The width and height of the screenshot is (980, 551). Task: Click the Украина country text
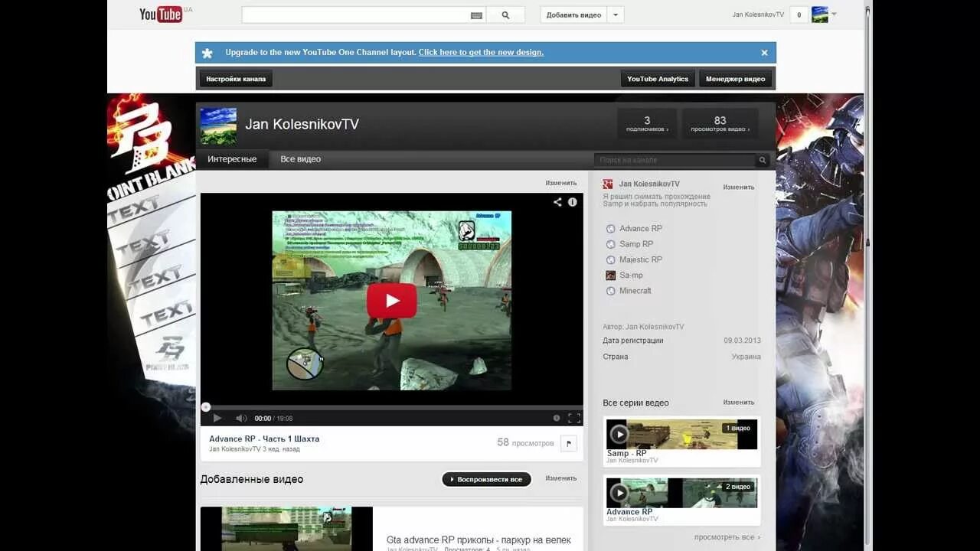pyautogui.click(x=746, y=357)
